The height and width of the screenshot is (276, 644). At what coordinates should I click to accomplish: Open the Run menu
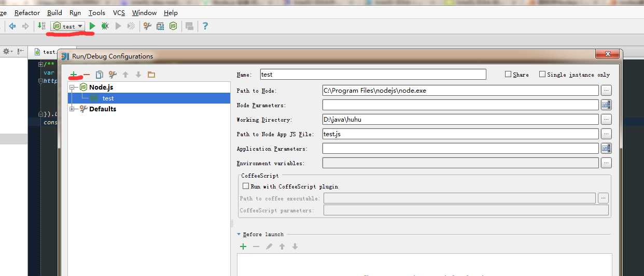75,12
